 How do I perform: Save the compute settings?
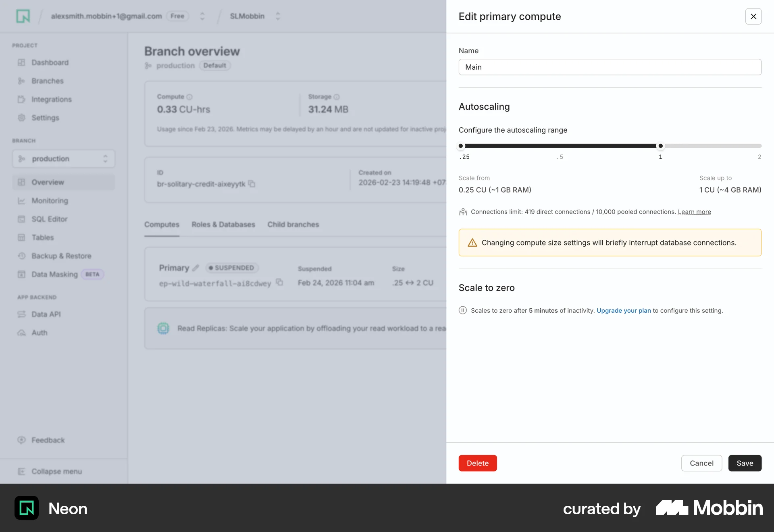(745, 463)
